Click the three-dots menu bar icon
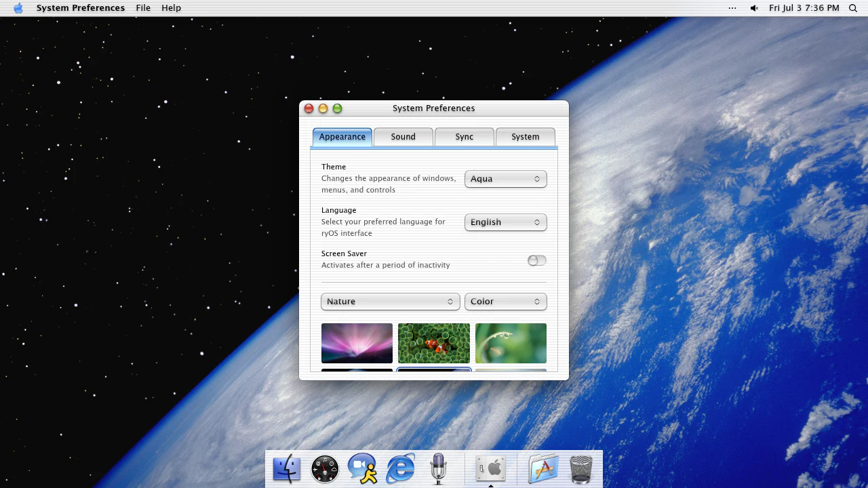The image size is (868, 488). (x=732, y=8)
